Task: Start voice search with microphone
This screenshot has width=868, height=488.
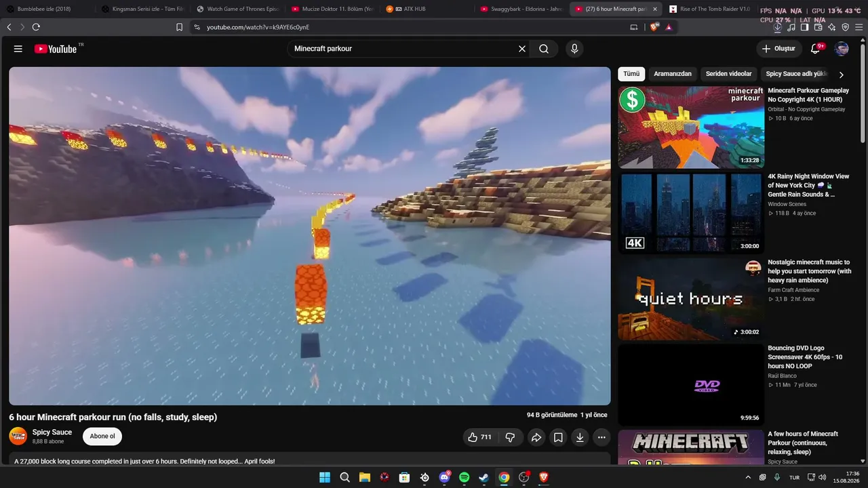Action: click(574, 49)
